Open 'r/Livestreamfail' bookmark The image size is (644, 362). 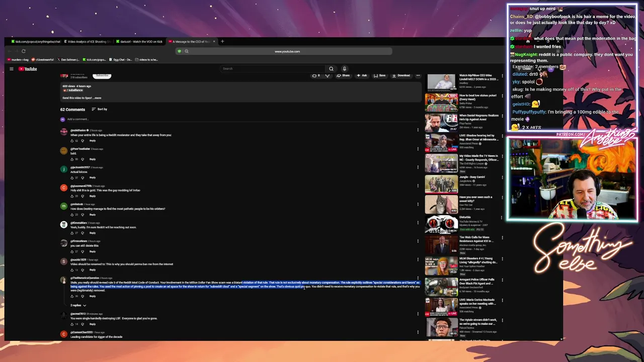click(42, 60)
